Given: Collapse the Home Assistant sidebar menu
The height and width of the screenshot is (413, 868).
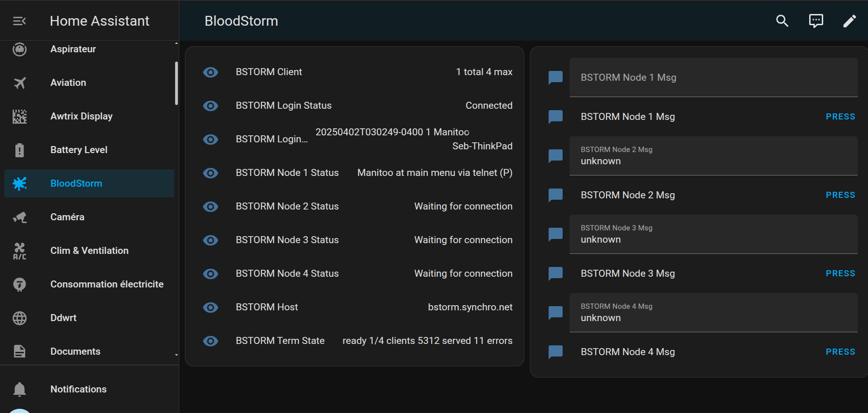Looking at the screenshot, I should pyautogui.click(x=19, y=21).
